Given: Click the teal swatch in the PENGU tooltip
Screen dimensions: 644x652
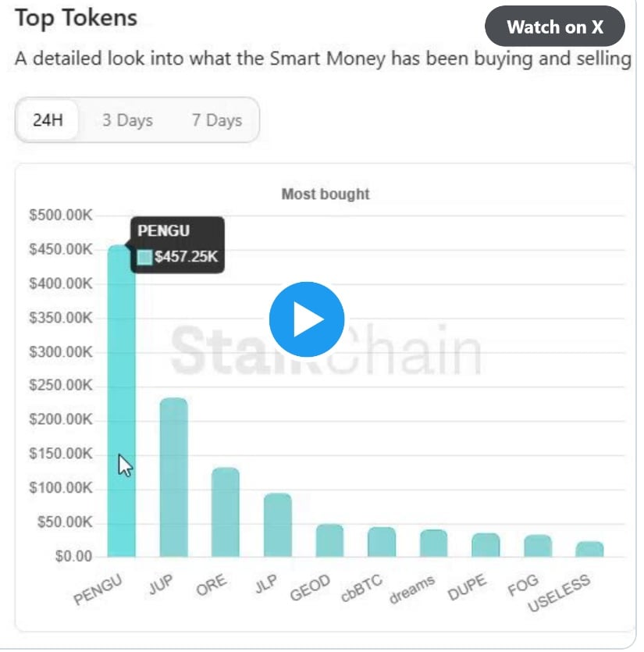Looking at the screenshot, I should [145, 257].
